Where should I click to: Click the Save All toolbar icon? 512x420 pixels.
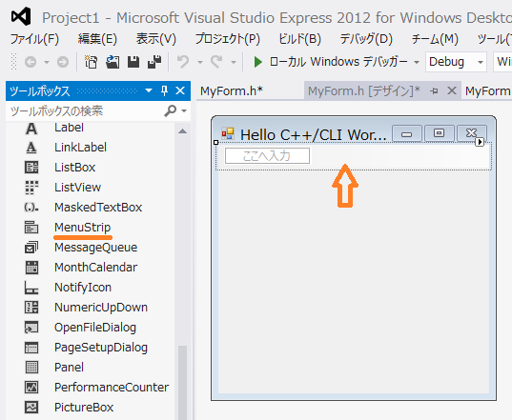coord(154,62)
